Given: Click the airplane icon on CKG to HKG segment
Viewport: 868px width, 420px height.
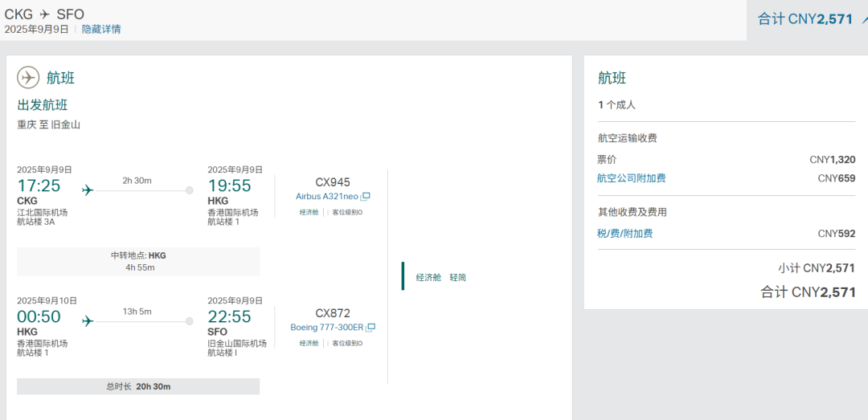Looking at the screenshot, I should [88, 190].
